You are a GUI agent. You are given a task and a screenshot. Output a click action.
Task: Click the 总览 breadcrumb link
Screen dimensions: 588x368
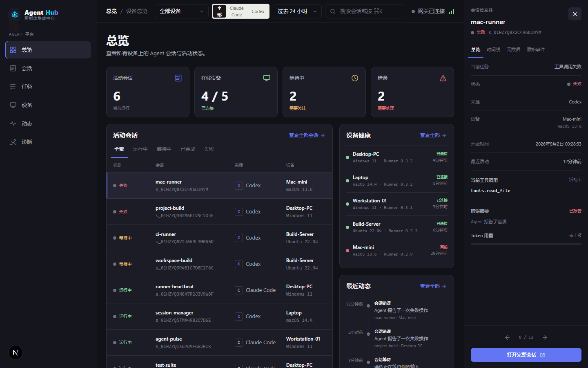(x=111, y=11)
